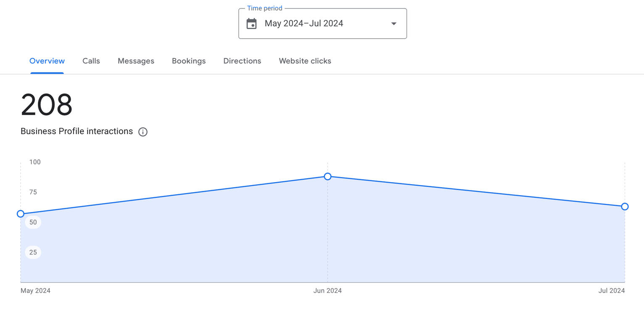This screenshot has width=644, height=312.
Task: Click the calendar icon in Time period selector
Action: 251,24
